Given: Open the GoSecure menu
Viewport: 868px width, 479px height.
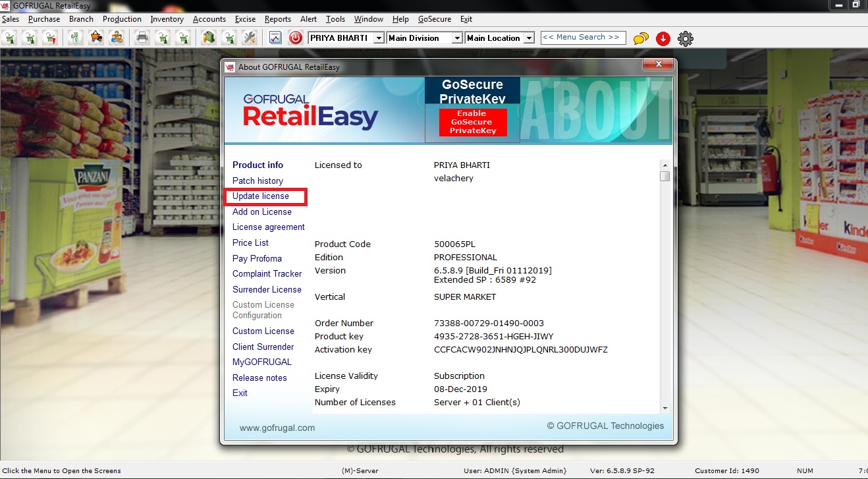Looking at the screenshot, I should tap(435, 19).
